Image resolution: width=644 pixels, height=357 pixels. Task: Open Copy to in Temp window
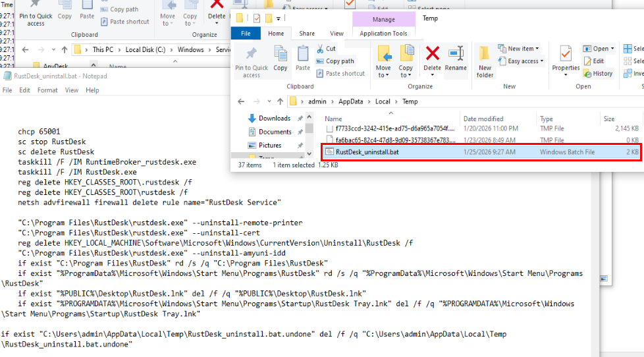[x=406, y=62]
